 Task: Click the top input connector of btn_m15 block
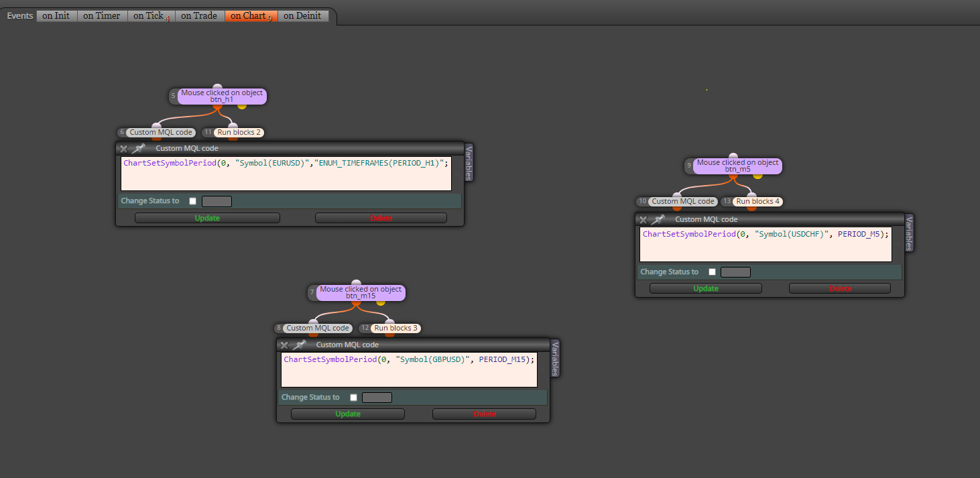tap(356, 283)
